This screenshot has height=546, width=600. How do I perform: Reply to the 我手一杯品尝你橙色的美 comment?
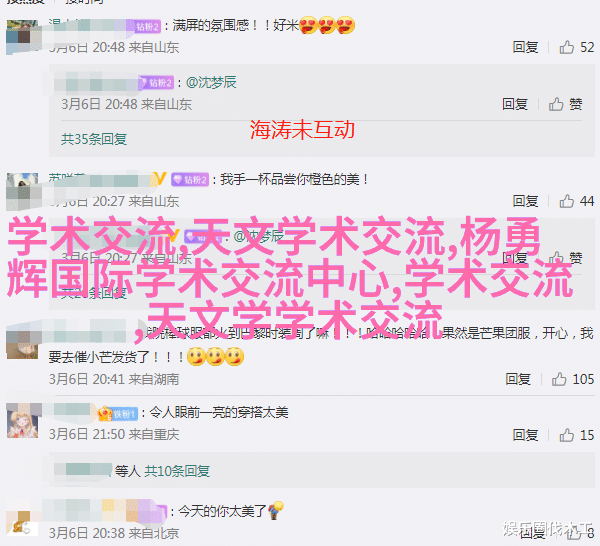click(525, 201)
